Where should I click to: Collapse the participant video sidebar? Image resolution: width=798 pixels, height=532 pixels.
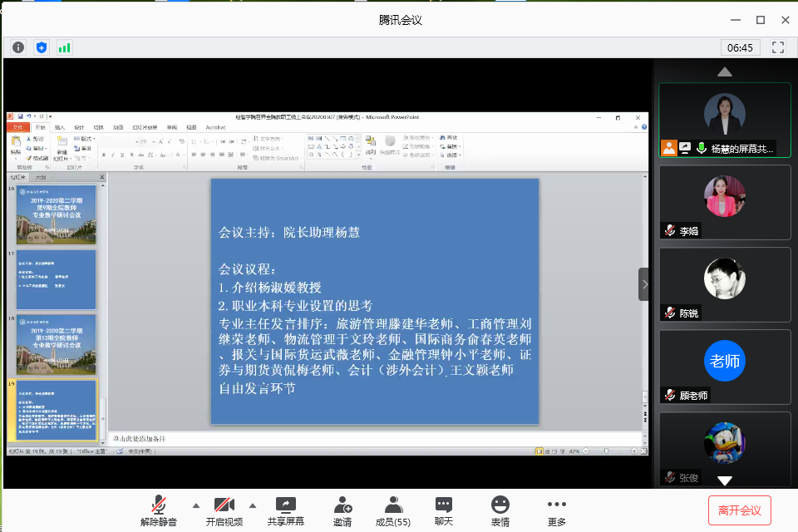pyautogui.click(x=644, y=283)
